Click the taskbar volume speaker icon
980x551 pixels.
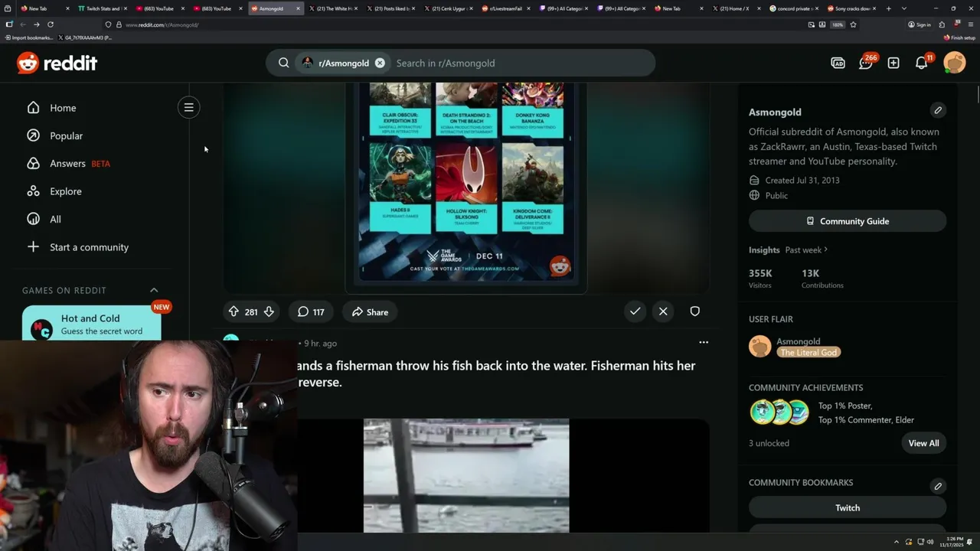[930, 542]
